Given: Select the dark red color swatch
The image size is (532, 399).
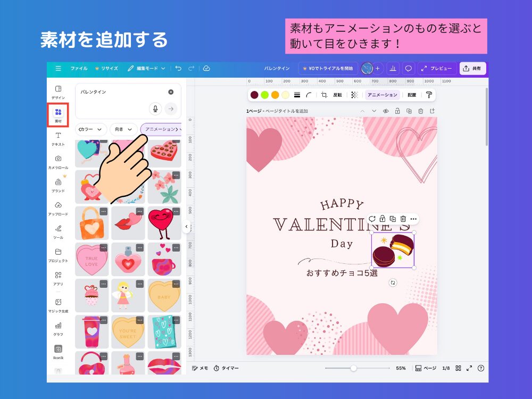Looking at the screenshot, I should click(254, 95).
